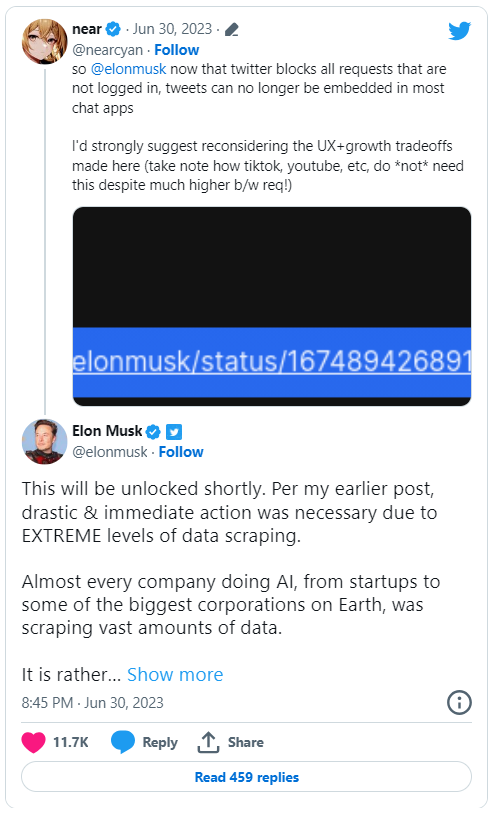Click the share upload arrow icon
The height and width of the screenshot is (817, 492).
(x=208, y=742)
